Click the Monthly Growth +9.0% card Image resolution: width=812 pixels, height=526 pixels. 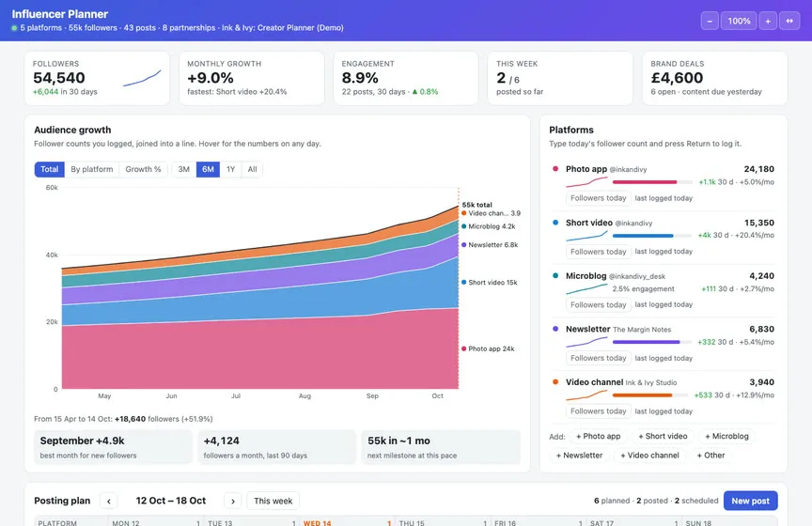click(252, 78)
